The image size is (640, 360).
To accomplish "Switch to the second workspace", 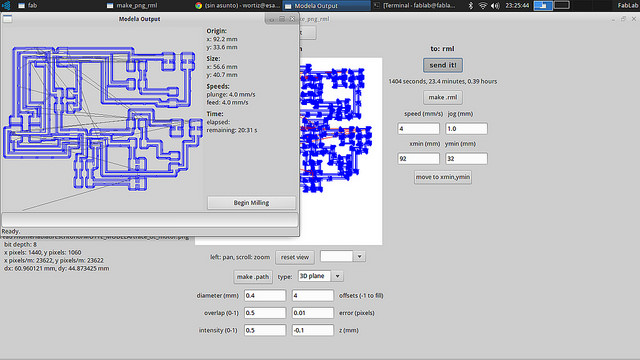I will click(x=561, y=5).
